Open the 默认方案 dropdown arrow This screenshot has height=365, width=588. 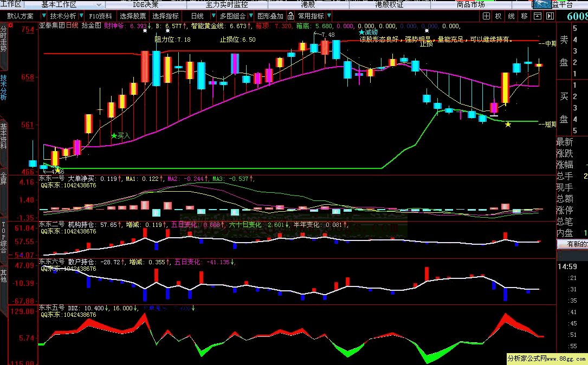pos(43,16)
